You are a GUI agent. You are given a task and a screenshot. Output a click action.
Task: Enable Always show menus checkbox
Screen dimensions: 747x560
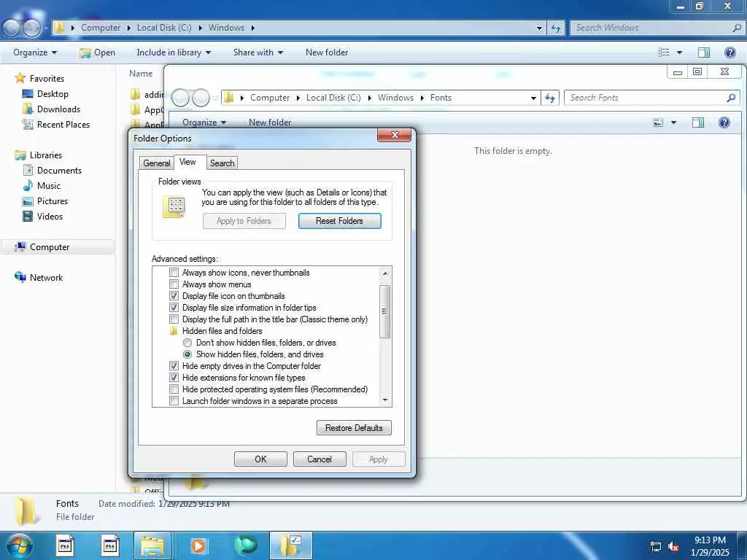[174, 284]
